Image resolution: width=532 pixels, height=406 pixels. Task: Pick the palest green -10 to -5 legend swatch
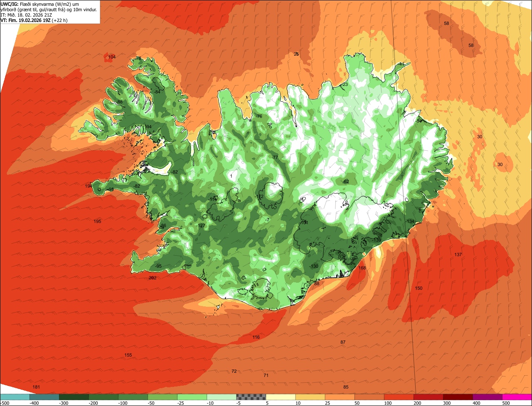coord(222,397)
